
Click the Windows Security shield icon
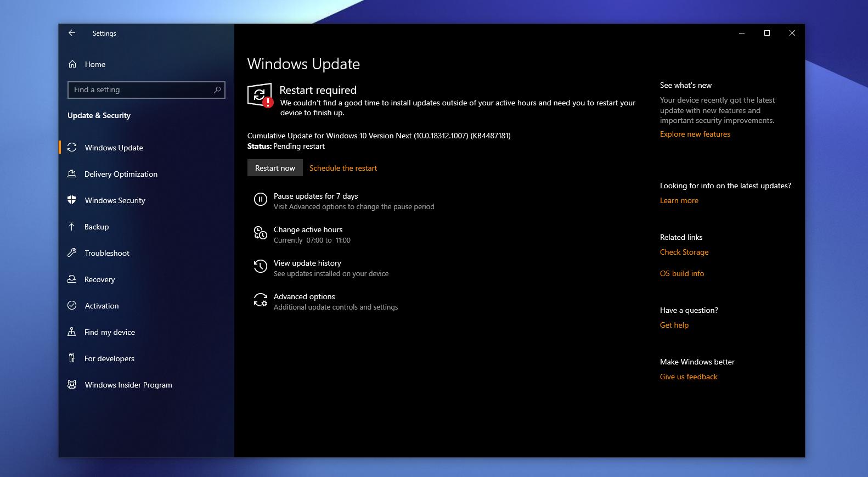[x=72, y=200]
